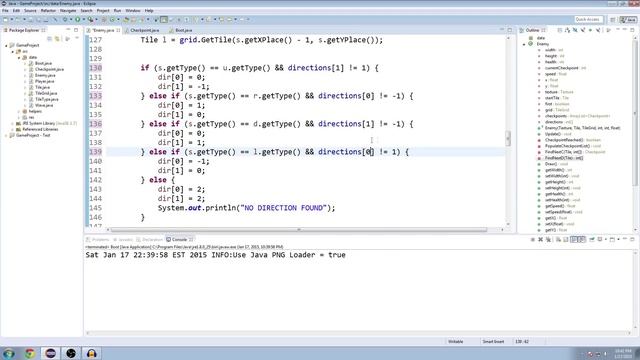The width and height of the screenshot is (640, 360).
Task: Collapse the src folder node
Action: pyautogui.click(x=13, y=51)
